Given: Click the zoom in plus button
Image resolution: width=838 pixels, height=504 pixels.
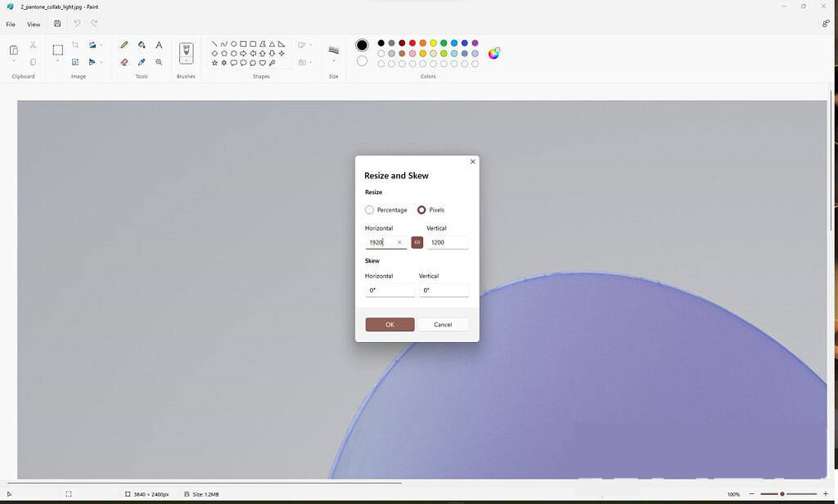Looking at the screenshot, I should click(826, 494).
